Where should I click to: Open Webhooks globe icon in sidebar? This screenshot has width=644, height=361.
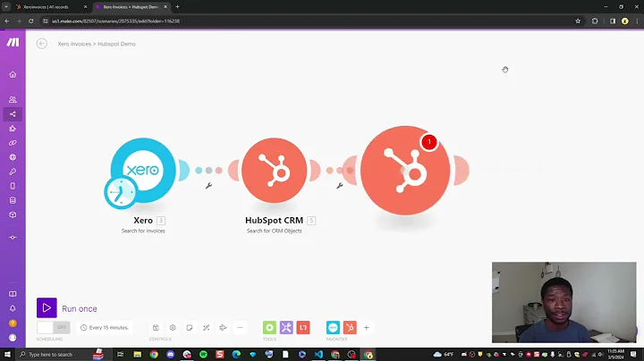pos(13,157)
